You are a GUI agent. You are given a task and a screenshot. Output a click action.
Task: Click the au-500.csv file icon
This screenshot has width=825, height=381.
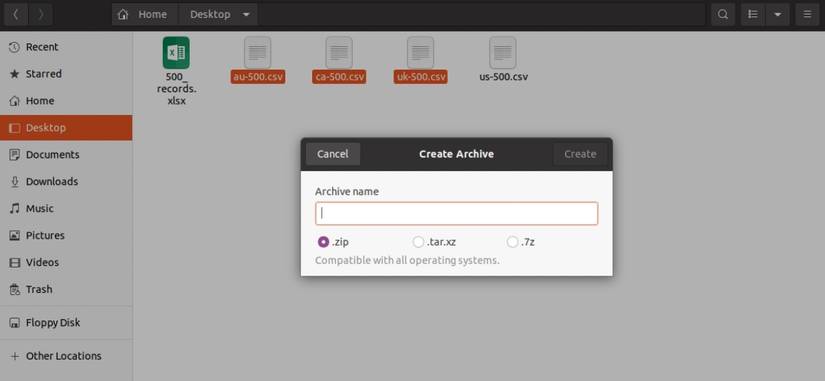[x=258, y=53]
